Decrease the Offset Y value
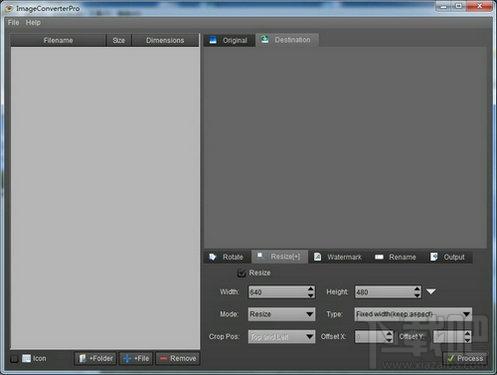The width and height of the screenshot is (497, 375). [468, 340]
